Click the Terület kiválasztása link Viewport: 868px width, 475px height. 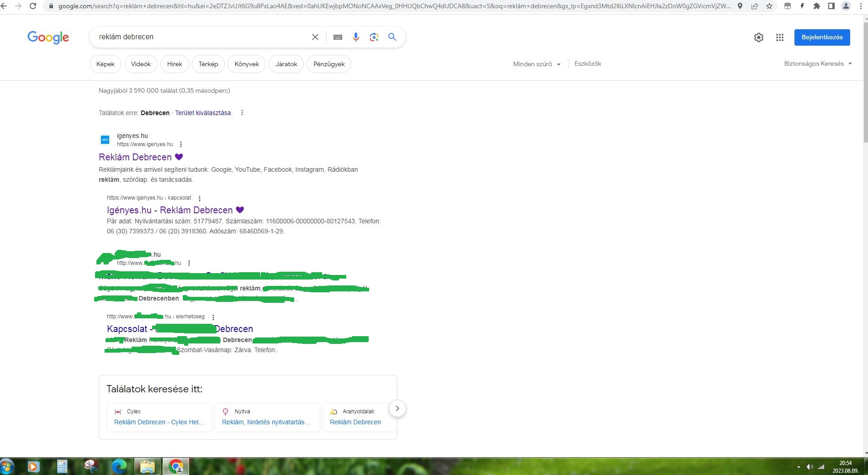pos(203,113)
